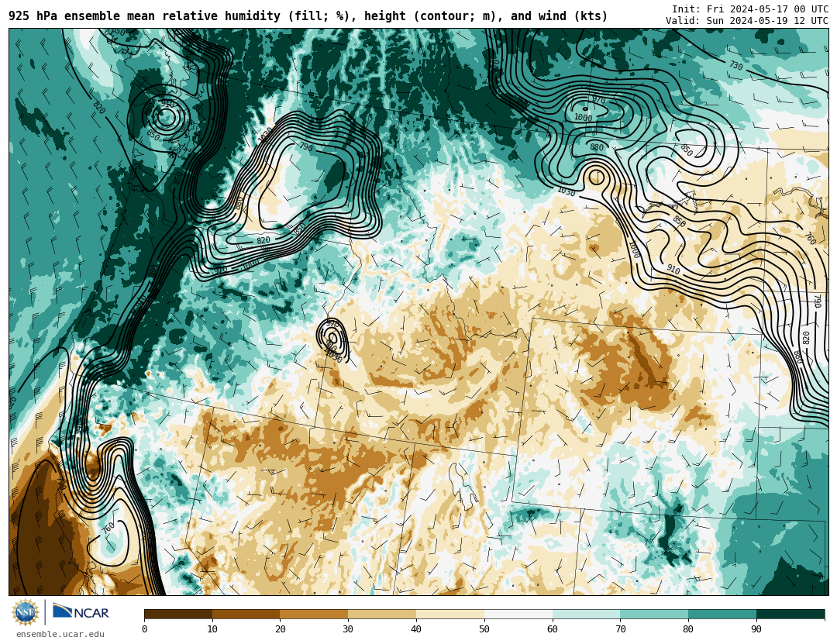Screen dimensions: 837x644
Task: Click the 0–10 darkest brown colorbar segment
Action: [x=178, y=614]
